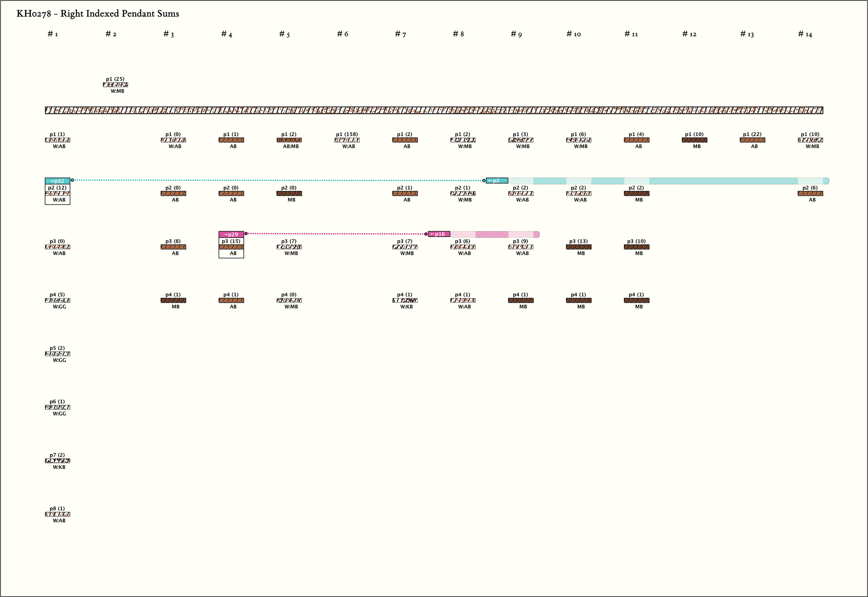Select the boxed p3 (15) pendant
Screen dimensions: 868x597
coord(231,247)
